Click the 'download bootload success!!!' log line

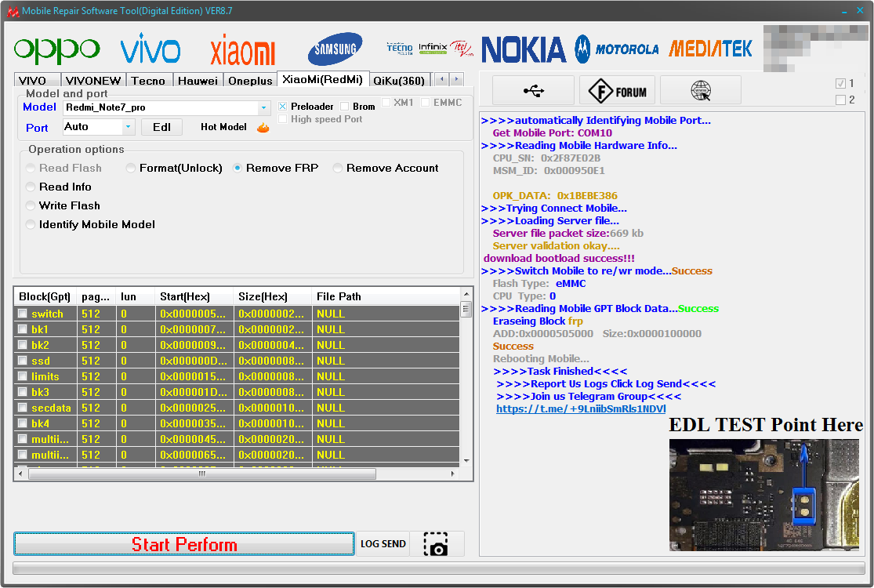point(559,259)
